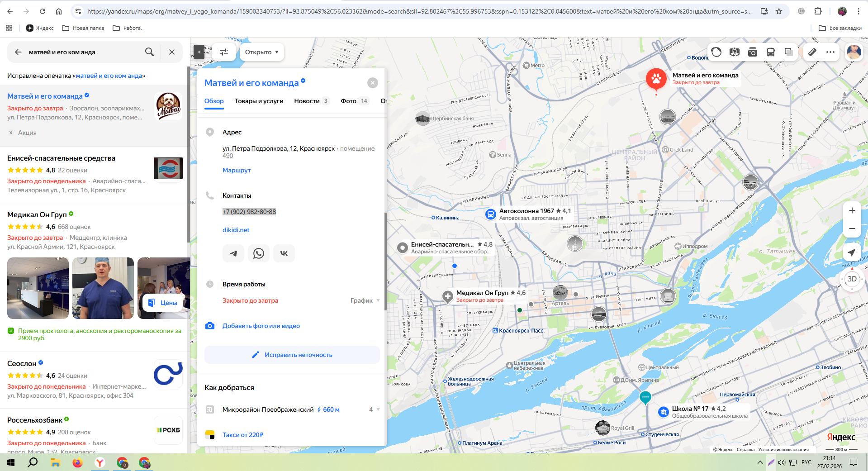Expand the 'Открыто' filter dropdown

pyautogui.click(x=261, y=52)
